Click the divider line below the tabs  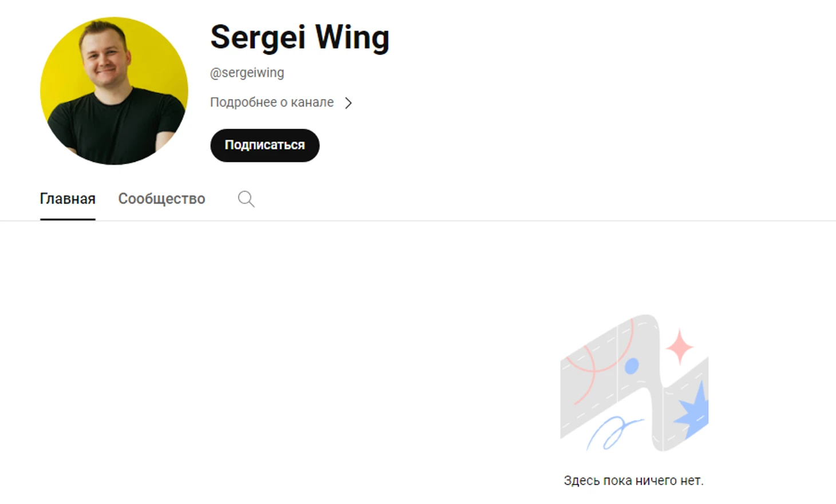tap(418, 221)
